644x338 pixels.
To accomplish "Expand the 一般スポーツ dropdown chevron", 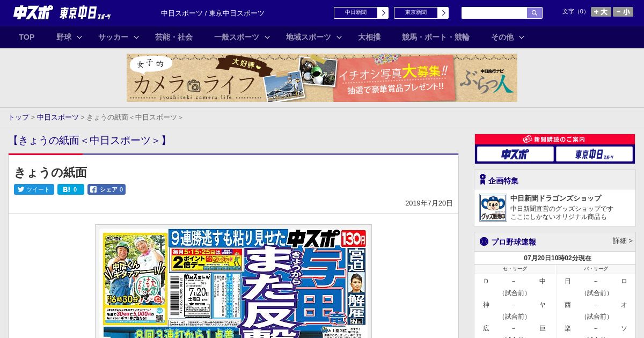I will pos(267,37).
